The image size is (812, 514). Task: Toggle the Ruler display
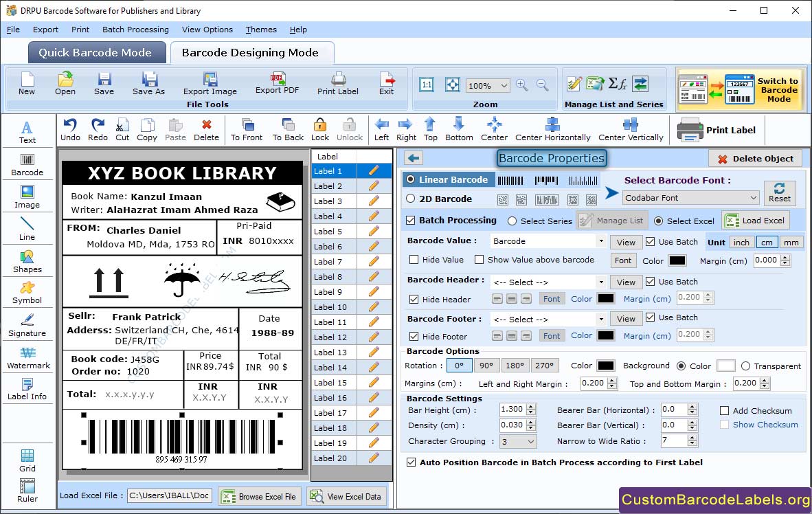tap(27, 491)
